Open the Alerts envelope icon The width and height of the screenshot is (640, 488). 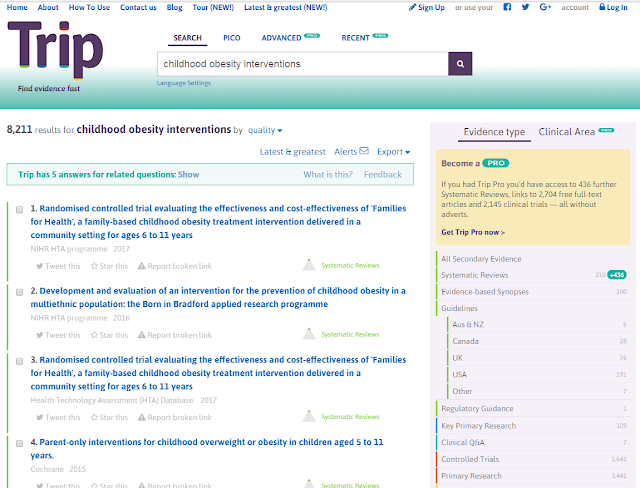364,151
